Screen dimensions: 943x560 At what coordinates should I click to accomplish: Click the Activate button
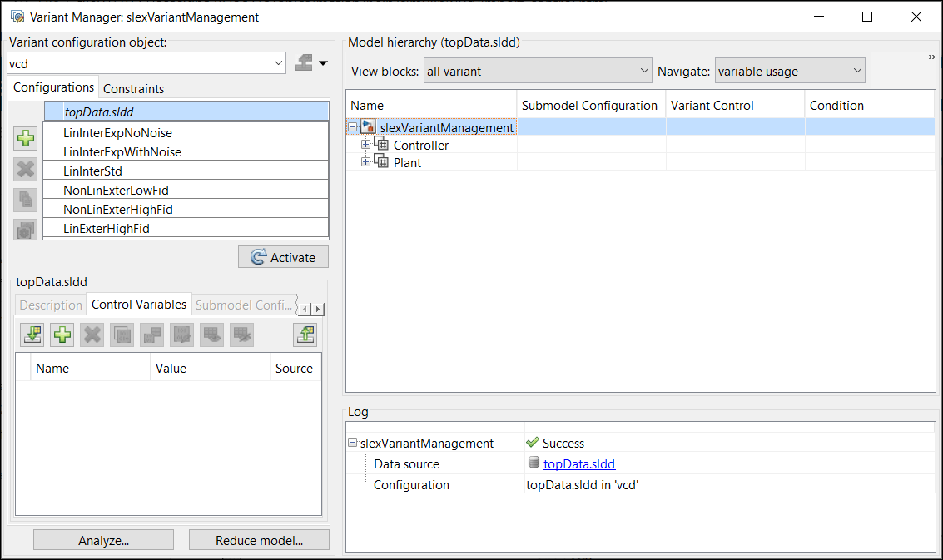(x=283, y=257)
